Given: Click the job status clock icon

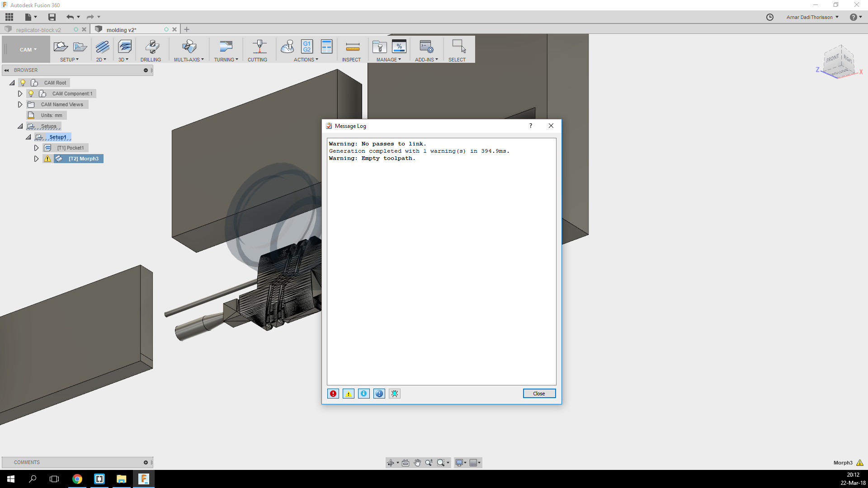Looking at the screenshot, I should point(770,17).
